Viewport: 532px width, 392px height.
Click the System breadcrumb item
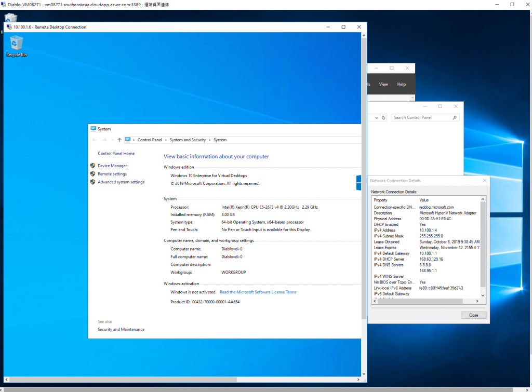click(220, 140)
